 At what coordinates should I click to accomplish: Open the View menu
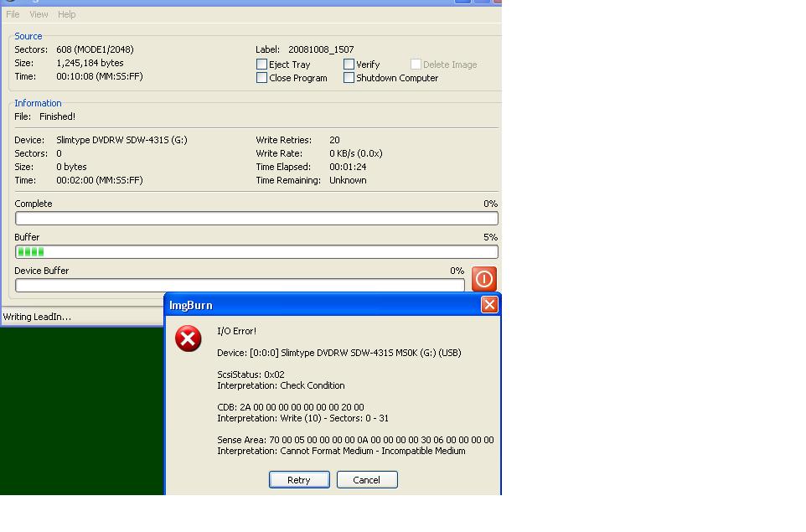coord(39,14)
